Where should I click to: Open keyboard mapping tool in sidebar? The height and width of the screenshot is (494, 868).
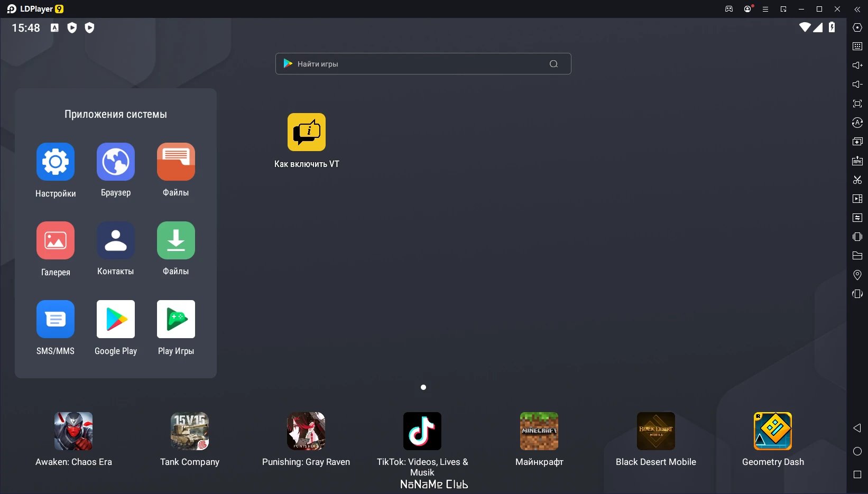(857, 46)
